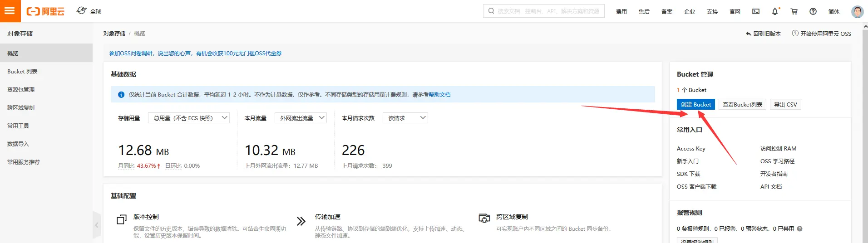The width and height of the screenshot is (868, 243).
Task: Open the 简体 language selector
Action: [x=834, y=12]
